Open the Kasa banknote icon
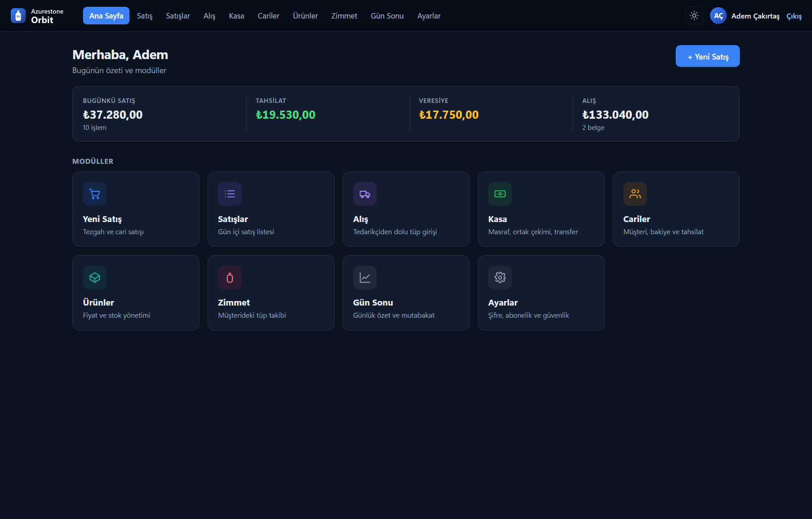The width and height of the screenshot is (812, 519). coord(500,194)
